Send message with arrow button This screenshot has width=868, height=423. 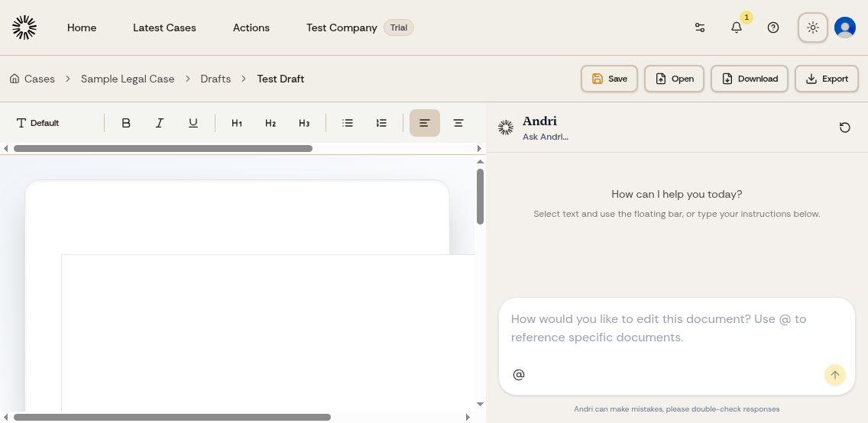(835, 375)
